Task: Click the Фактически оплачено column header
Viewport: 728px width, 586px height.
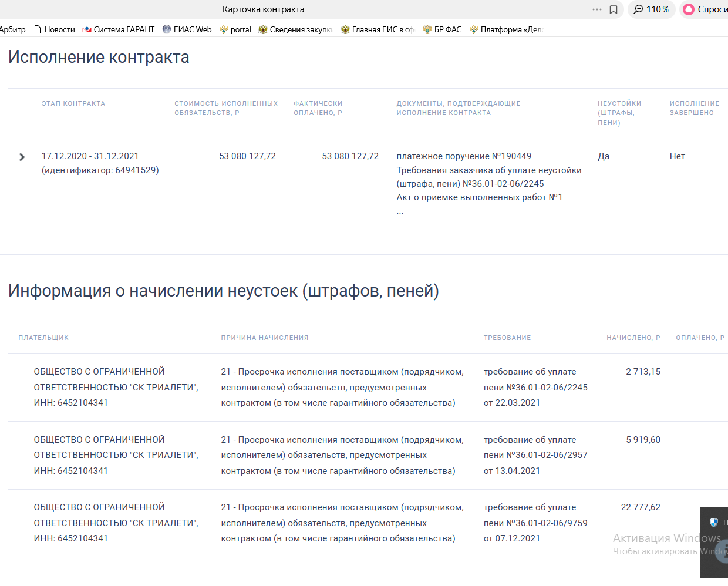Action: point(318,108)
